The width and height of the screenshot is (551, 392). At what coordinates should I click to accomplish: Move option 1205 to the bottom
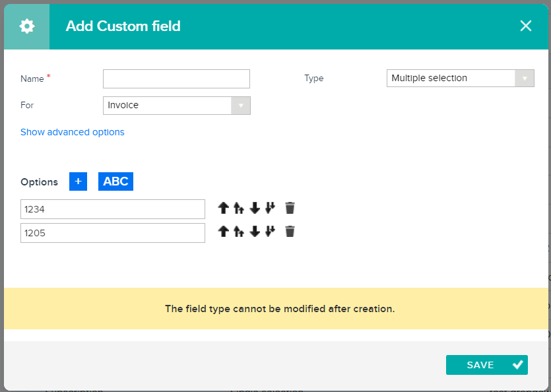pyautogui.click(x=269, y=232)
